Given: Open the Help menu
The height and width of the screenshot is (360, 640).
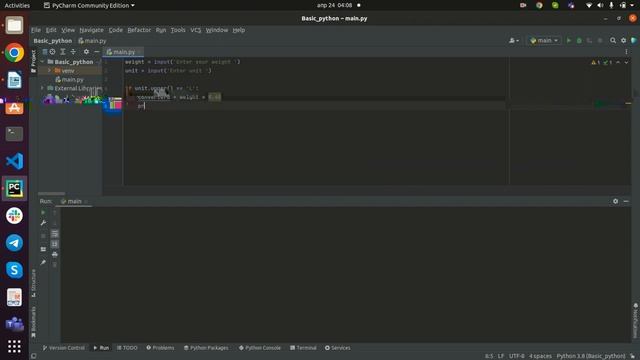Looking at the screenshot, I should 239,30.
